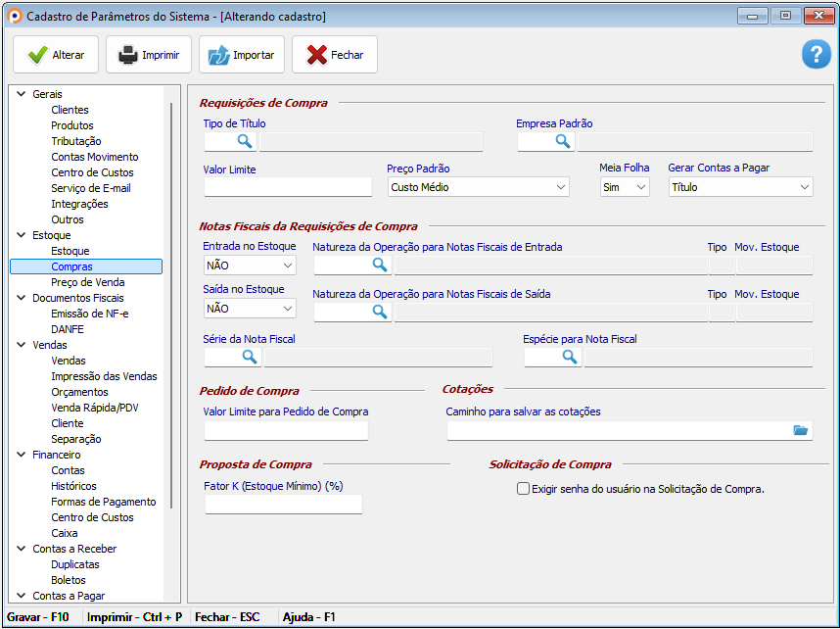Viewport: 840px width, 629px height.
Task: Open the Preço Padrão dropdown
Action: tap(560, 187)
